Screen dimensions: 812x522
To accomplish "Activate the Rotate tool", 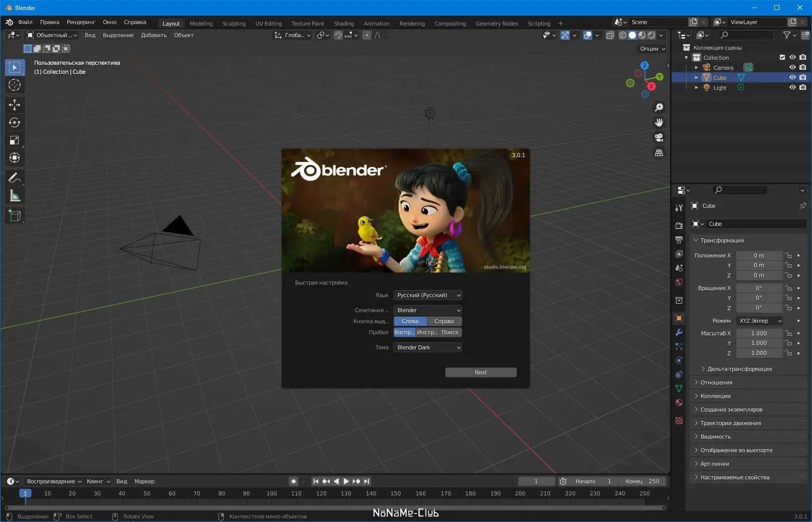I will tap(15, 122).
